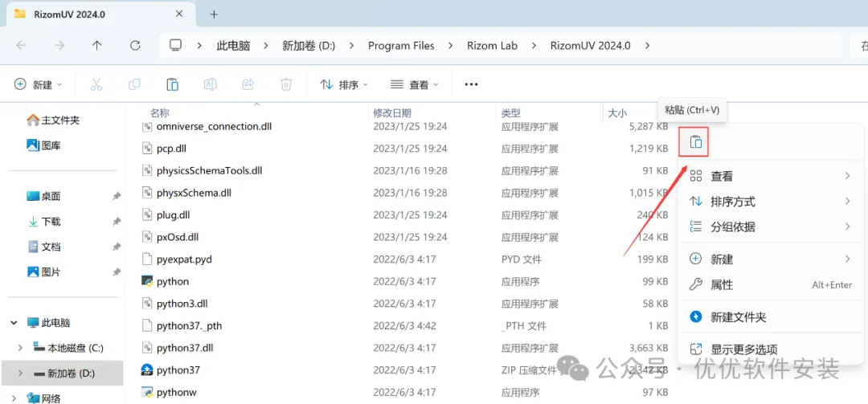This screenshot has width=868, height=404.
Task: Click RizomUV 2024.0 in the address breadcrumb
Action: pyautogui.click(x=590, y=46)
